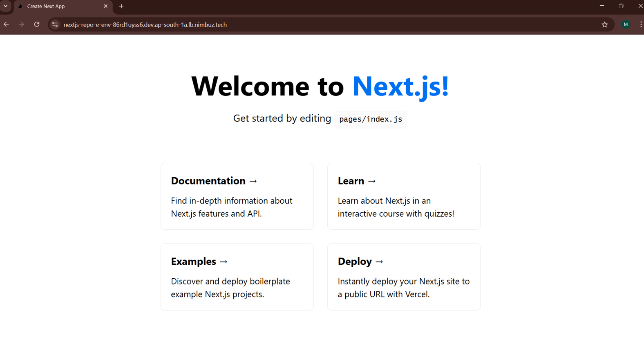Bookmark this page with the star icon
The width and height of the screenshot is (644, 342).
click(604, 24)
